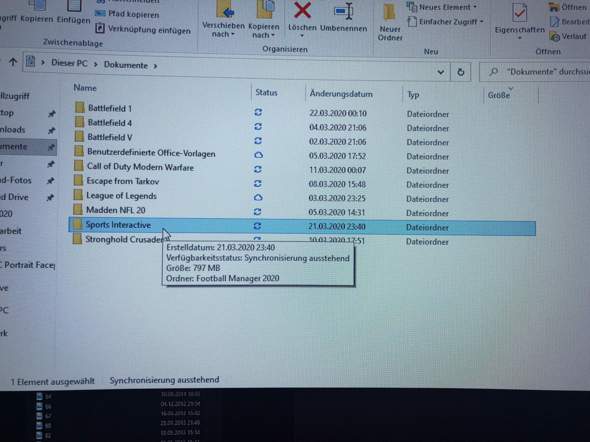Click Verlauf history button
The width and height of the screenshot is (590, 442).
(568, 36)
